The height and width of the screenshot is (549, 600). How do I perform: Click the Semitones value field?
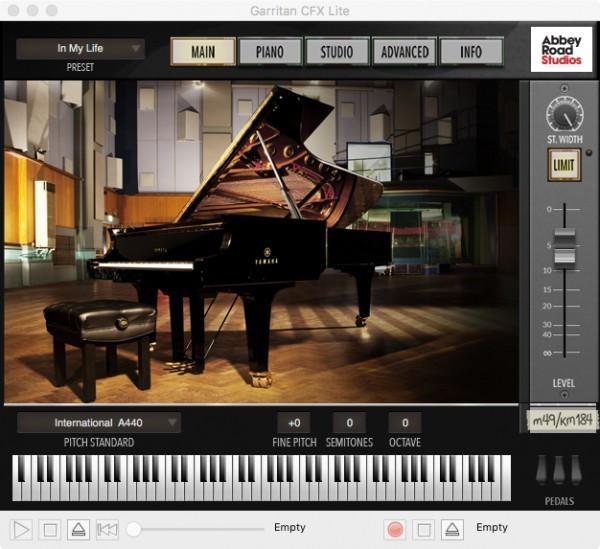tap(349, 423)
